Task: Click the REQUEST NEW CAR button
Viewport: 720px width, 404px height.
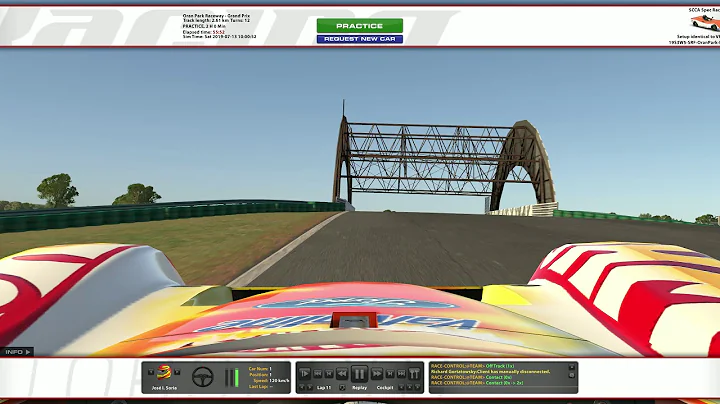Action: click(x=360, y=39)
